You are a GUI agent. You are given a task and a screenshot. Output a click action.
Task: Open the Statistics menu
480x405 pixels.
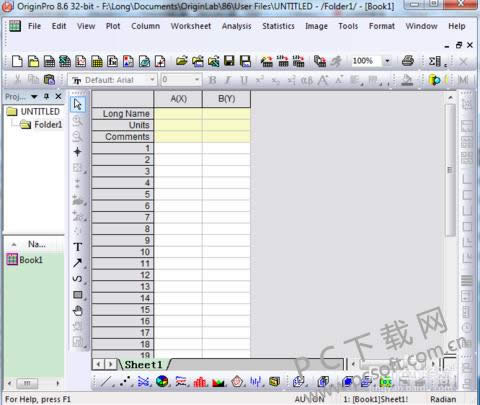point(278,26)
